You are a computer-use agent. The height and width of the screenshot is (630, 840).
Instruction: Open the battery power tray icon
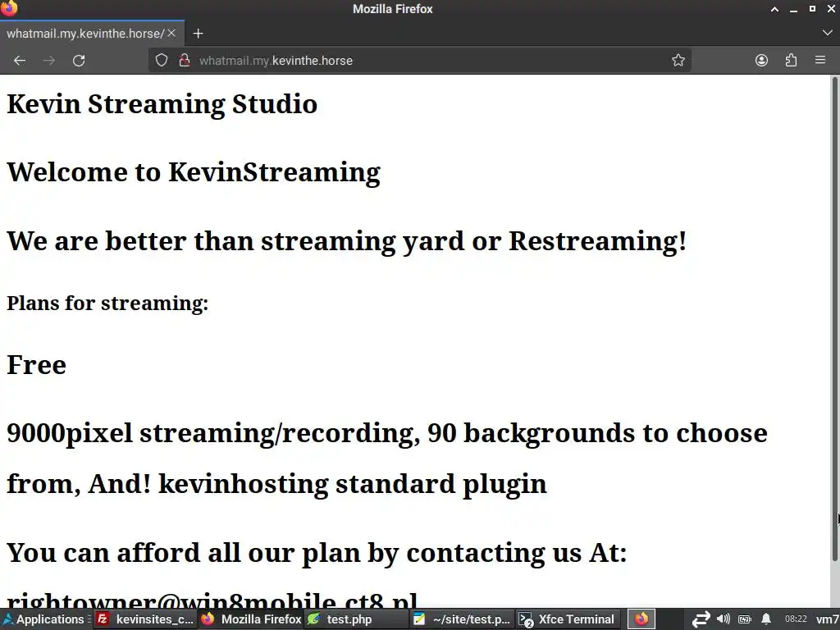tap(745, 619)
